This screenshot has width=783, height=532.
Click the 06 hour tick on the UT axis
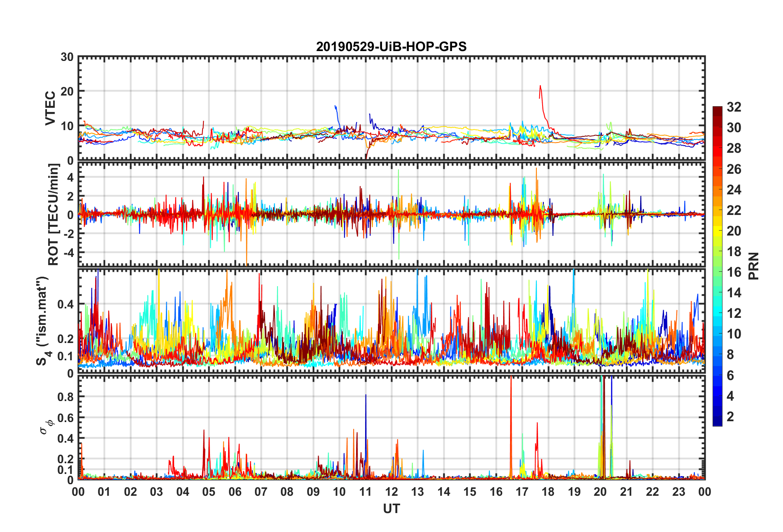[x=235, y=492]
